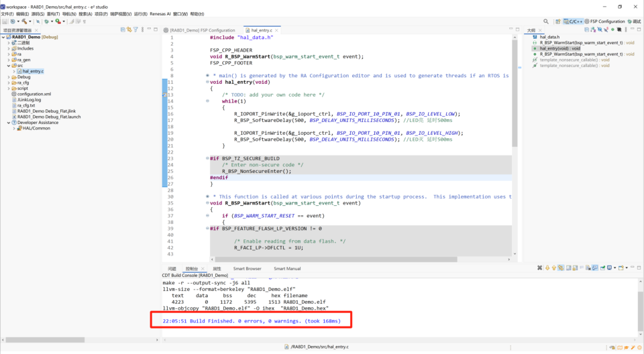Expand the Debug folder in tree

[x=9, y=77]
